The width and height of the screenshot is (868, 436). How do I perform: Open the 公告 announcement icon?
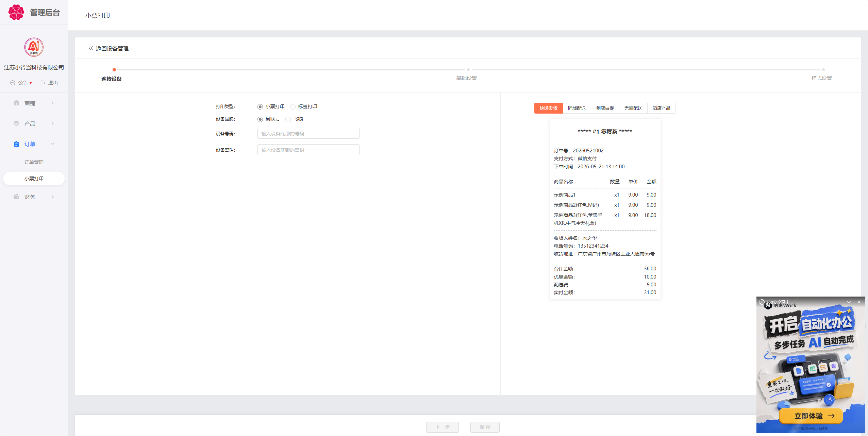click(13, 83)
